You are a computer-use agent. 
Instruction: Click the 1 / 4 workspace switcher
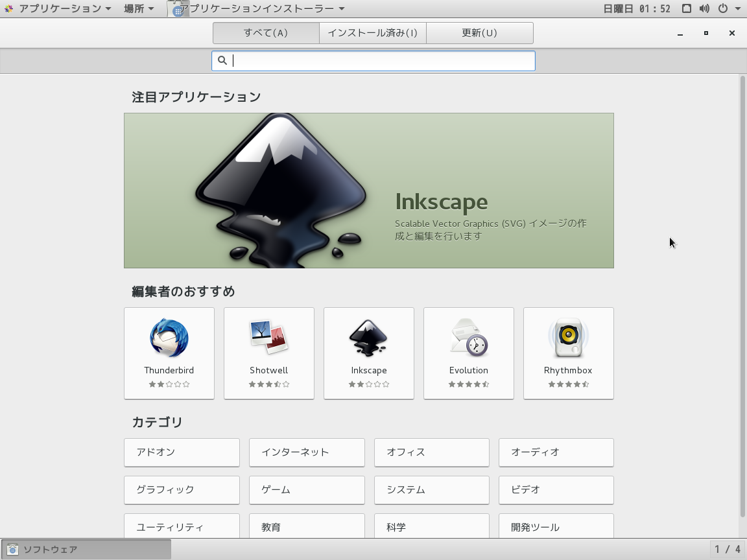click(x=728, y=550)
